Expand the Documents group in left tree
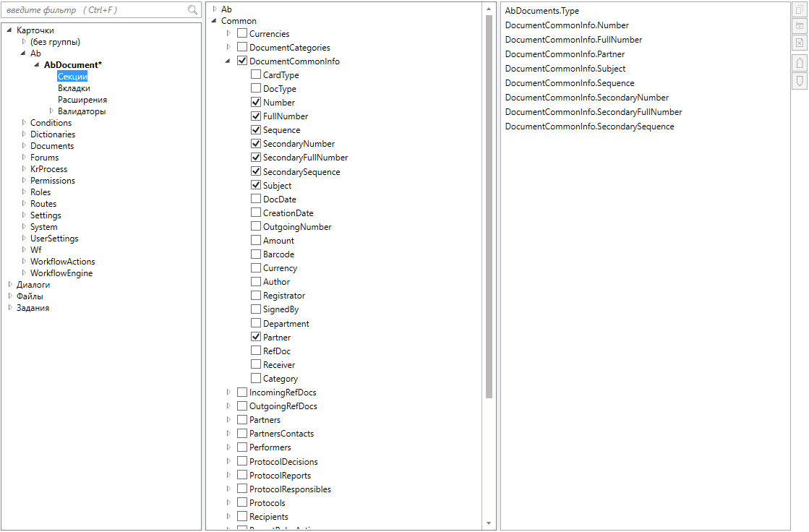The width and height of the screenshot is (809, 532). coord(24,146)
